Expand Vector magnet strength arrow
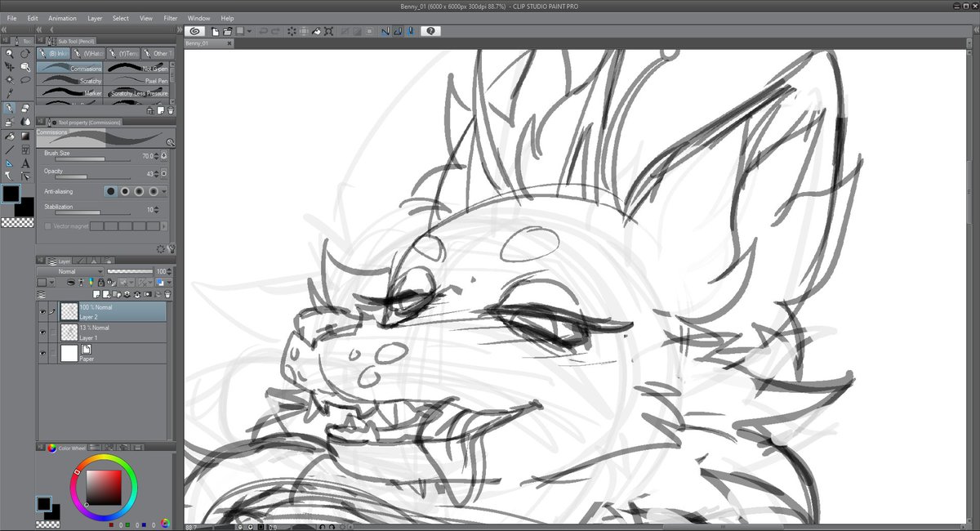980x531 pixels. coord(165,226)
